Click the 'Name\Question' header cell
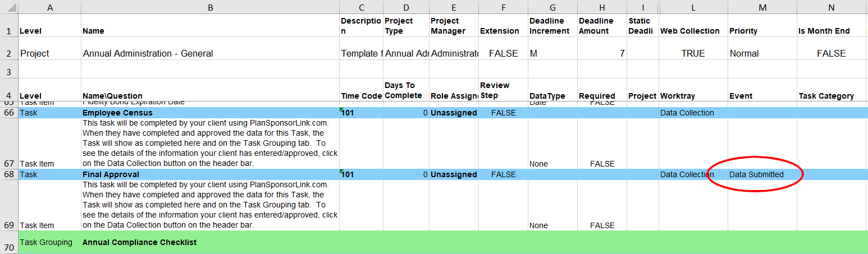The width and height of the screenshot is (868, 254). (210, 91)
